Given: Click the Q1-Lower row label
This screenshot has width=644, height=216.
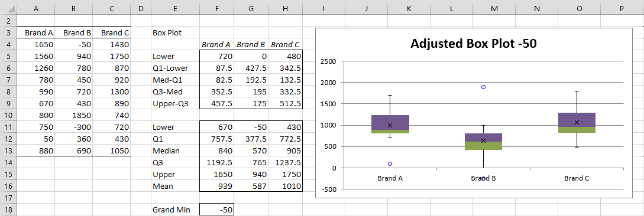Looking at the screenshot, I should point(175,68).
